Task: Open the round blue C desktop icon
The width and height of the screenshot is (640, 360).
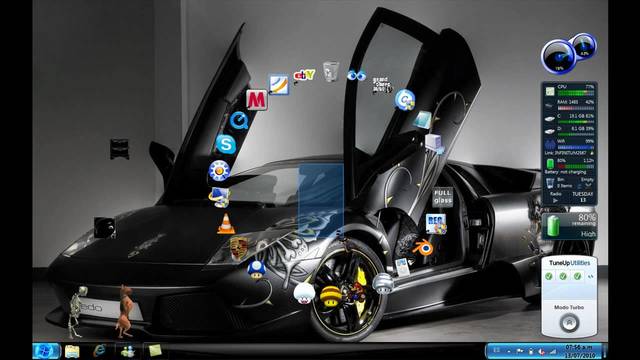Action: (404, 99)
